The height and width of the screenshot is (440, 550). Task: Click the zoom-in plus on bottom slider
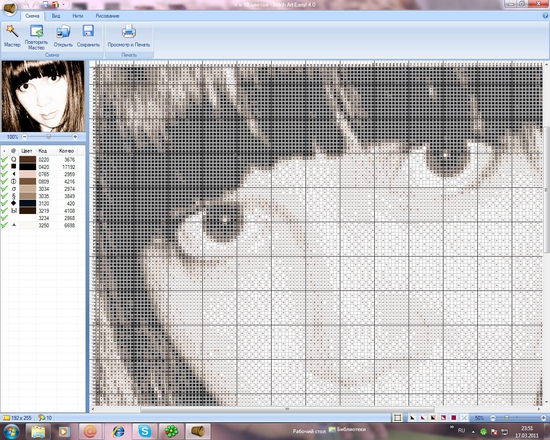pyautogui.click(x=543, y=418)
